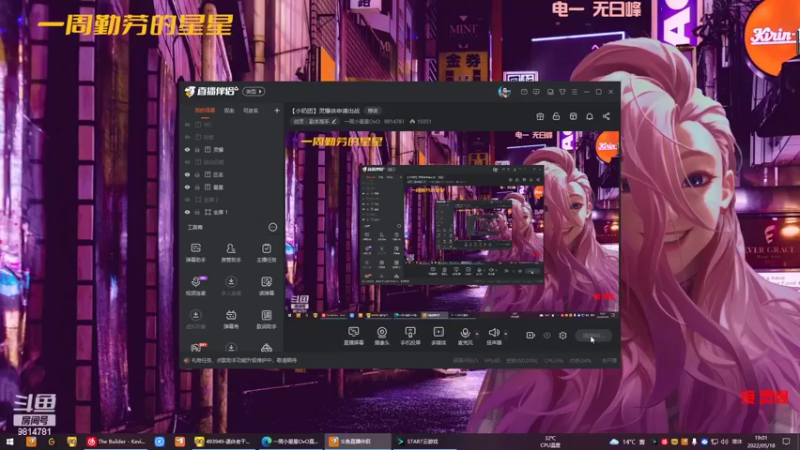800x450 pixels.
Task: Download the 虚拟形象 virtual avatar tool
Action: coord(195,319)
